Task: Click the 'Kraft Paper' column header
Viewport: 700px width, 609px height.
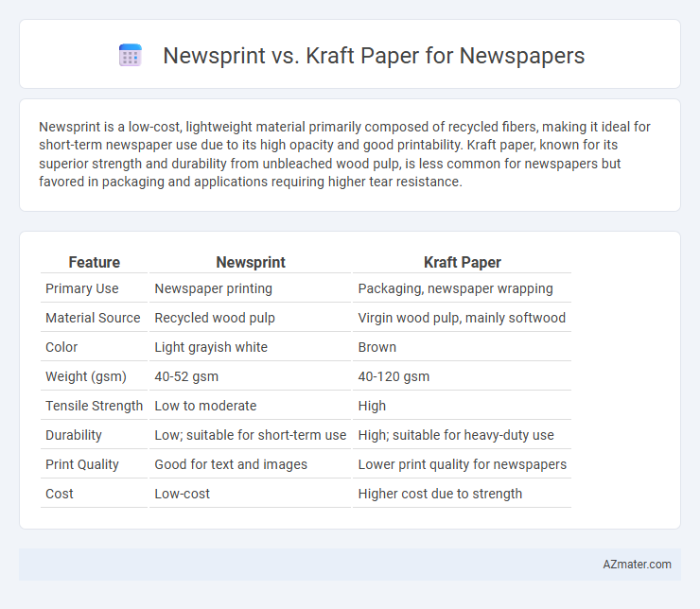Action: coord(462,262)
